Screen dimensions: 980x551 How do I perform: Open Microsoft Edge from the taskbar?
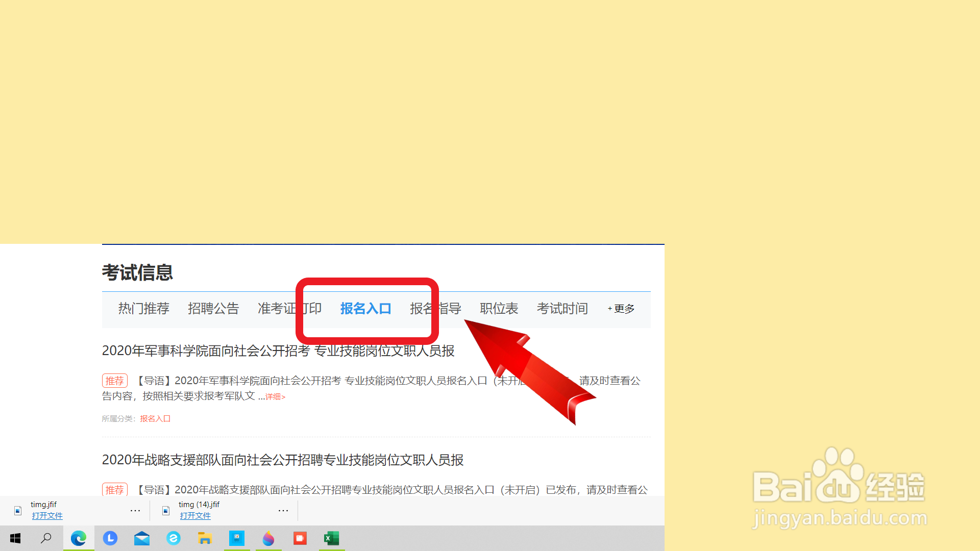point(78,538)
